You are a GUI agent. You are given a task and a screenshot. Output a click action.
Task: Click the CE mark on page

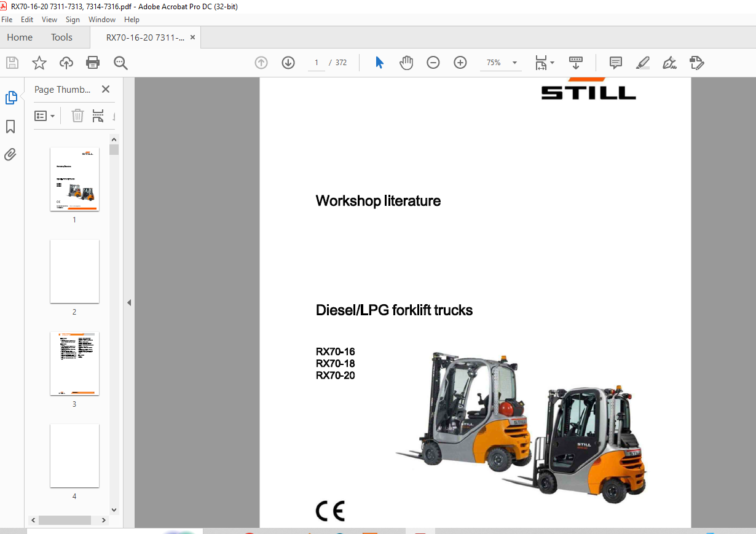pyautogui.click(x=330, y=511)
